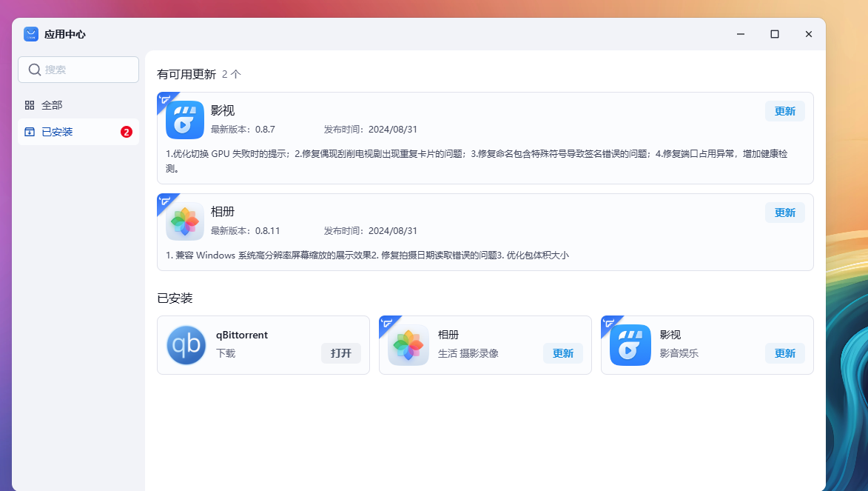The width and height of the screenshot is (868, 491).
Task: Minimize the 应用中心 window
Action: (x=741, y=34)
